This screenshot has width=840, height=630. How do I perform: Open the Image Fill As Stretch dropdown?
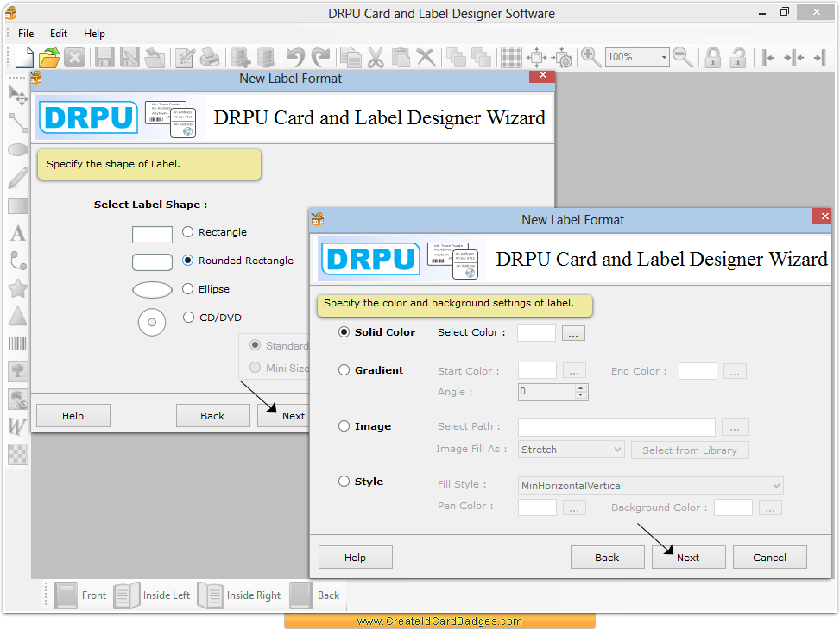[571, 450]
